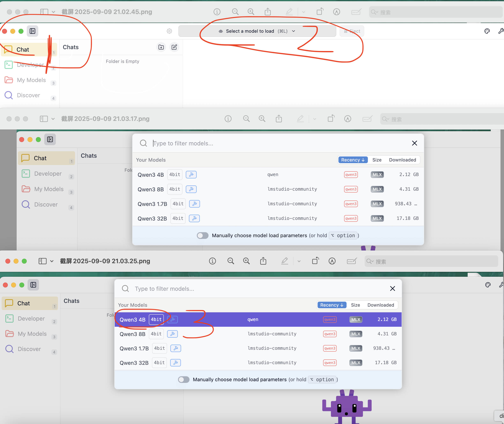Click zoom in icon in 21.02.45 Preview window
Viewport: 504px width, 424px height.
click(x=251, y=12)
